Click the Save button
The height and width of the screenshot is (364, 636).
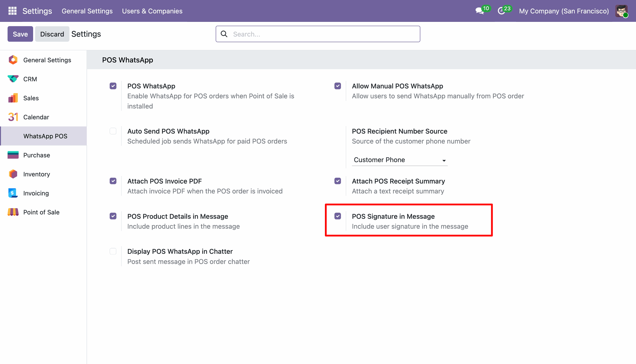[20, 34]
